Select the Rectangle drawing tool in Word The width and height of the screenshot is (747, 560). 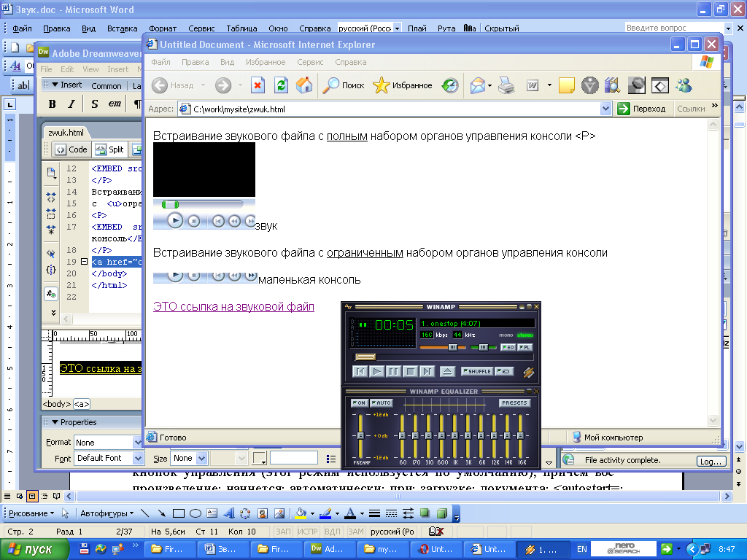(178, 513)
